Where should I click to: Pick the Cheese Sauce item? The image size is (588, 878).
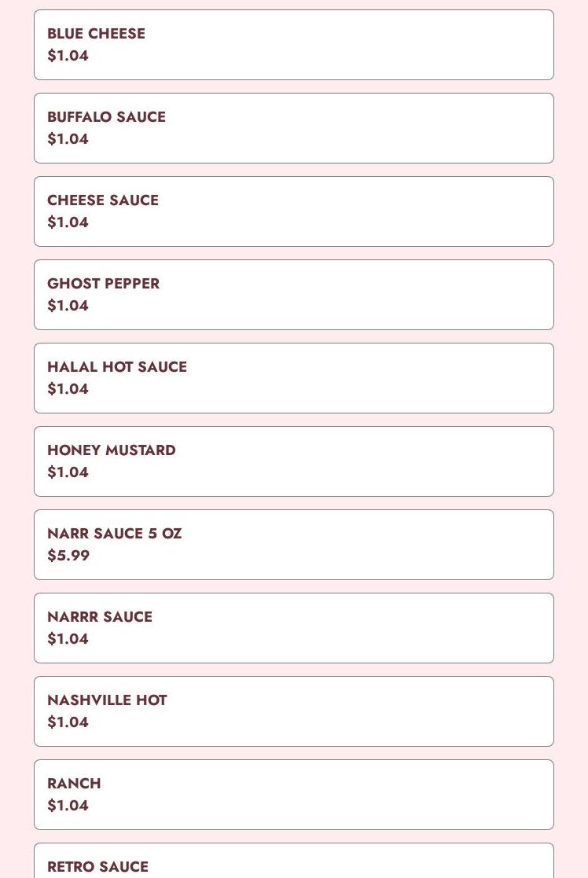click(x=294, y=211)
